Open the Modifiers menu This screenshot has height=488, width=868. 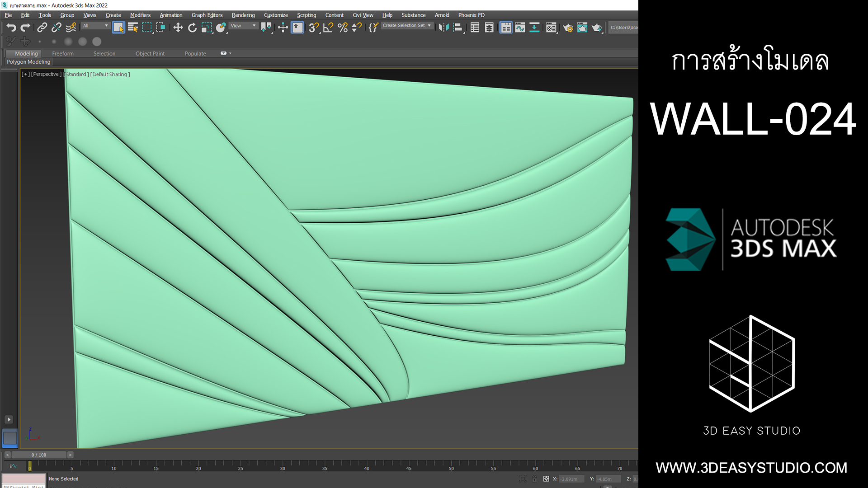click(140, 15)
